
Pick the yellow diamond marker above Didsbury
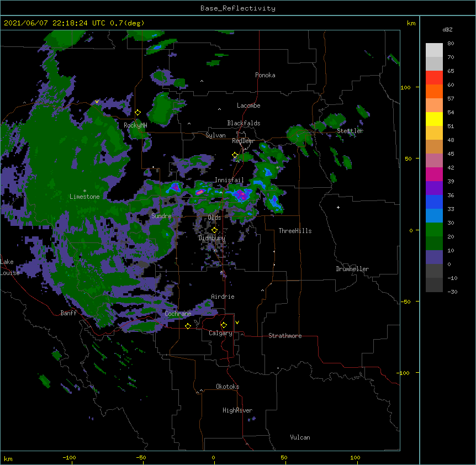point(214,230)
